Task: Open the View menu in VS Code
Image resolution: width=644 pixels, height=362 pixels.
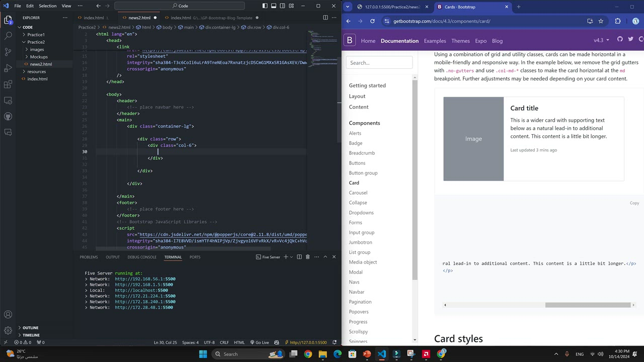Action: point(66,6)
